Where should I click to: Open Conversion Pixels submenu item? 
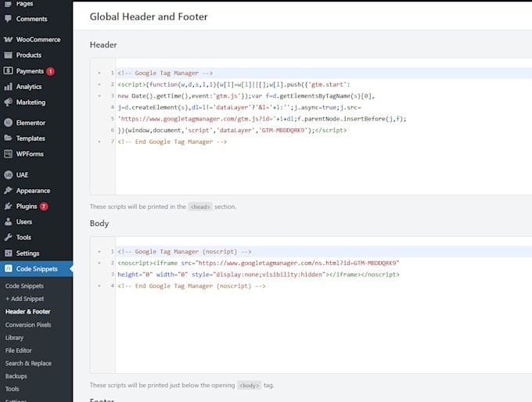pos(28,325)
